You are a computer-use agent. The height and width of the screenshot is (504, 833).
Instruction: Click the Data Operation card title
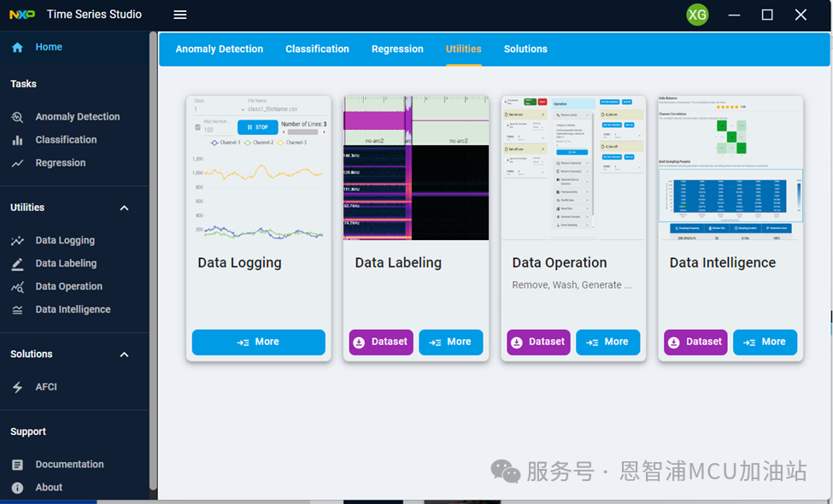[x=560, y=263]
